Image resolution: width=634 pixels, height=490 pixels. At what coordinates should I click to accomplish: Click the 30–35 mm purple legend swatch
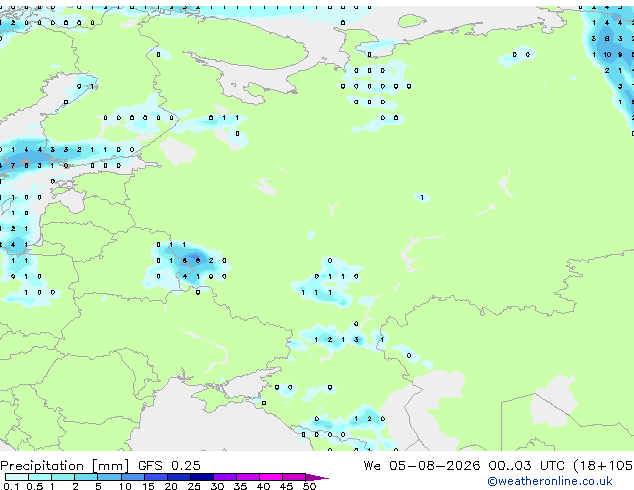(225, 477)
